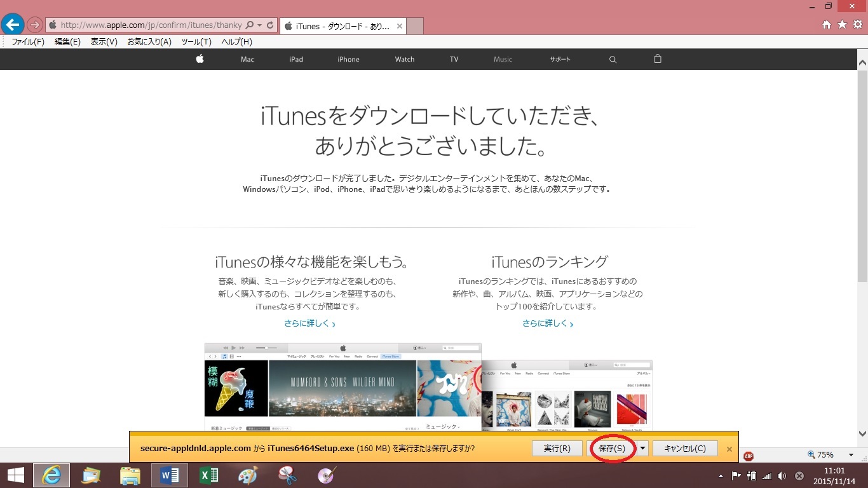
Task: Open the tools gear icon
Action: point(857,25)
